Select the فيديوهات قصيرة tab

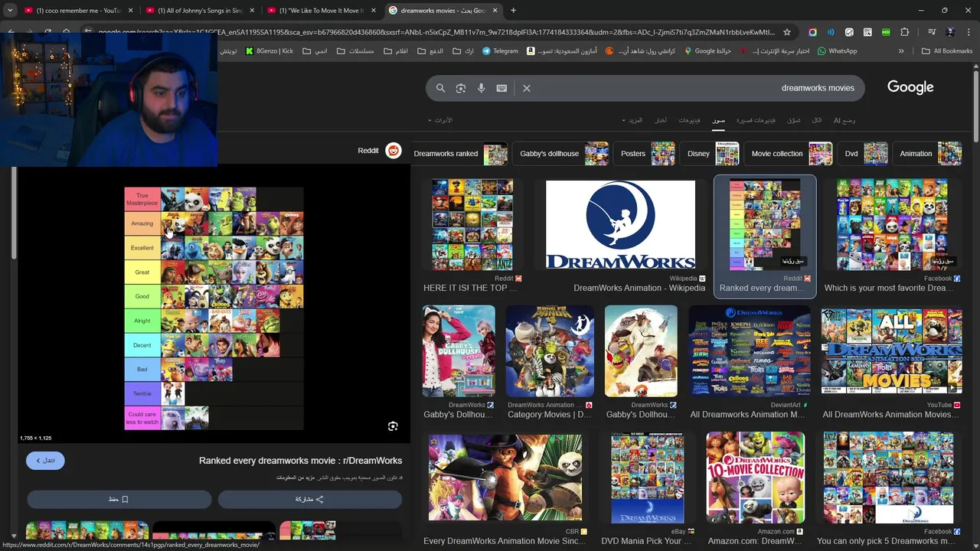click(756, 120)
